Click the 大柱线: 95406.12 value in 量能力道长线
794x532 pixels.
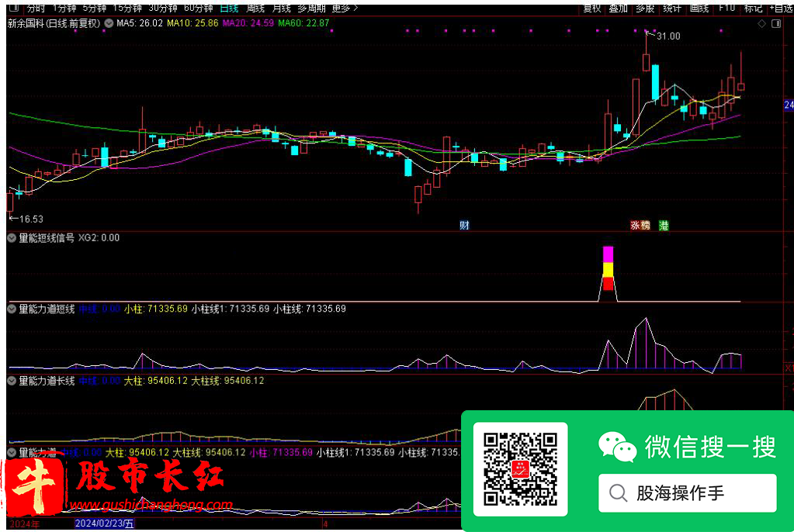(x=228, y=381)
